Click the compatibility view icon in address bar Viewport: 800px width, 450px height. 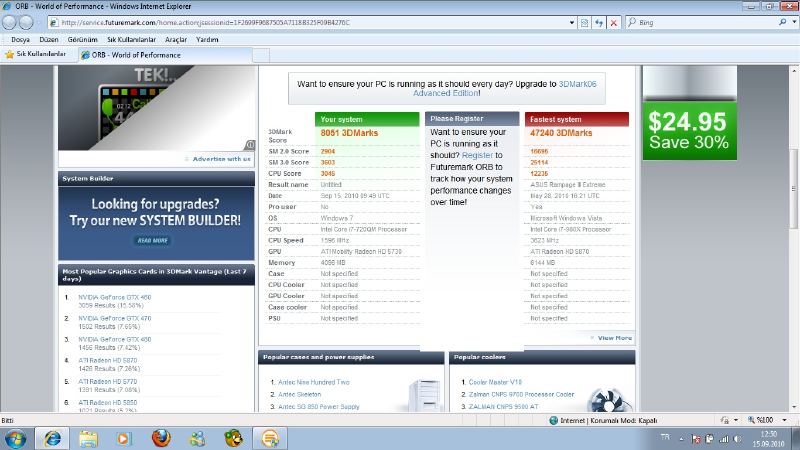coord(585,22)
